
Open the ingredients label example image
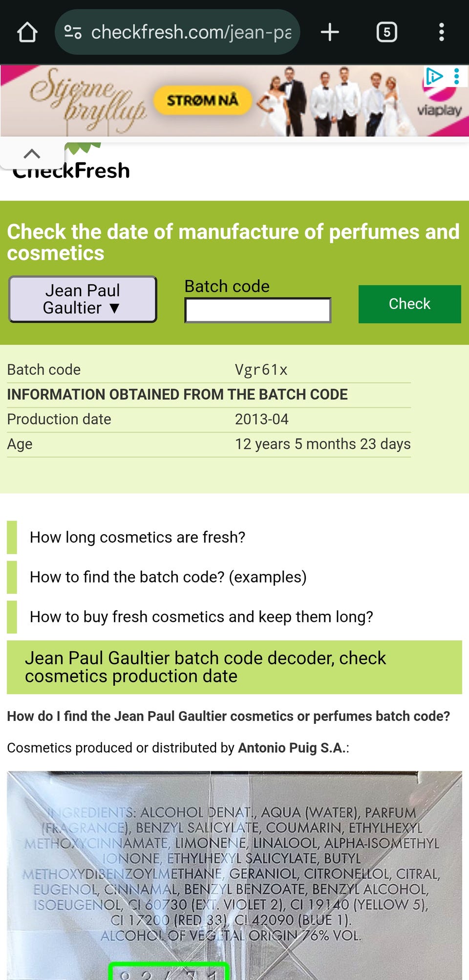[234, 875]
